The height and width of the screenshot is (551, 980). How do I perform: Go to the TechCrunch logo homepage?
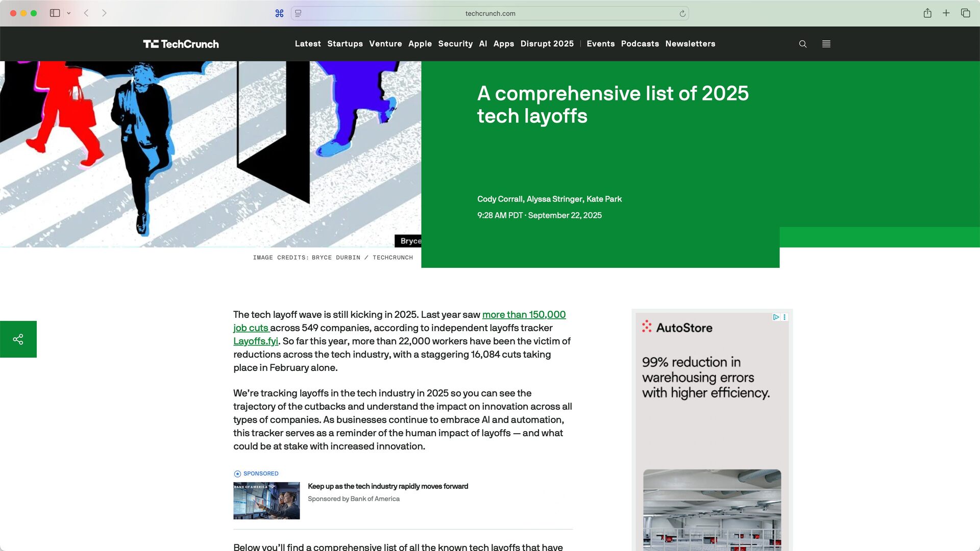point(181,44)
